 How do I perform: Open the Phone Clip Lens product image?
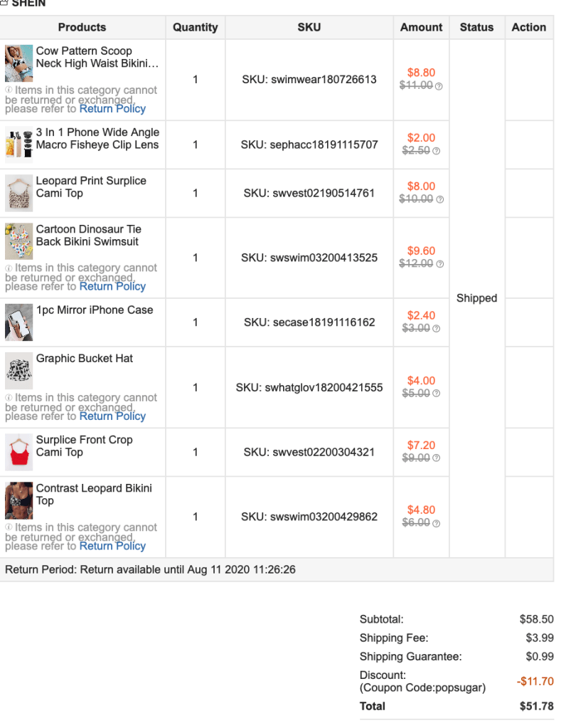[19, 144]
